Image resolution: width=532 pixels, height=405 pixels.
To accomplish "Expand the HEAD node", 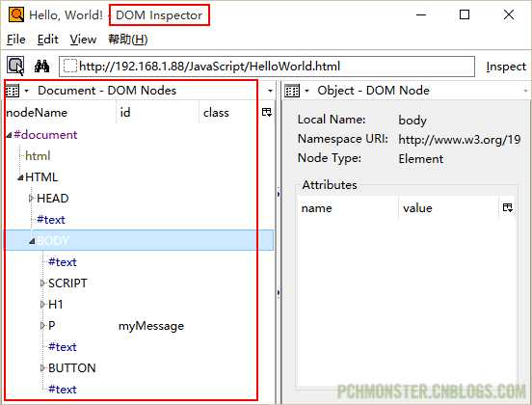I will point(31,199).
